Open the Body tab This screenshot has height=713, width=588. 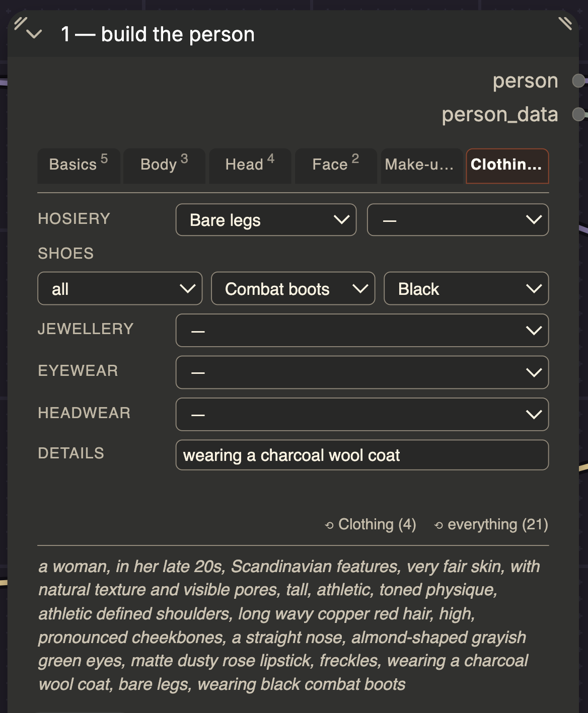point(164,166)
